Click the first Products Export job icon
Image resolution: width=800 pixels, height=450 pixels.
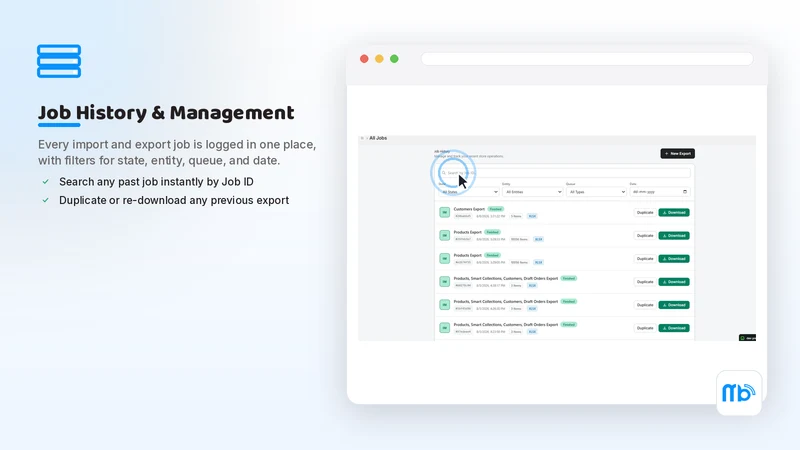point(445,235)
